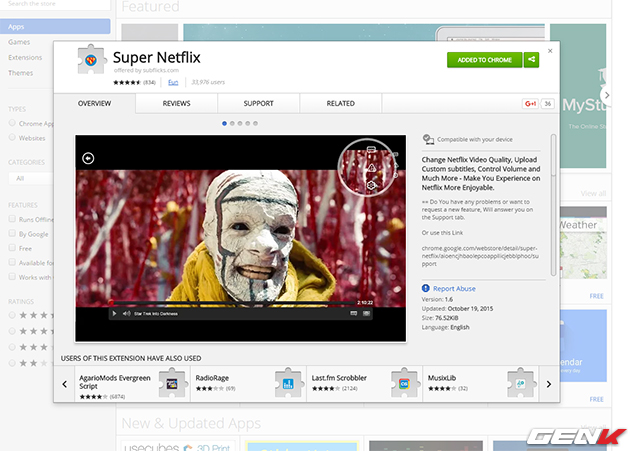Enable the Available for checkbox
The width and height of the screenshot is (630, 451).
click(12, 262)
